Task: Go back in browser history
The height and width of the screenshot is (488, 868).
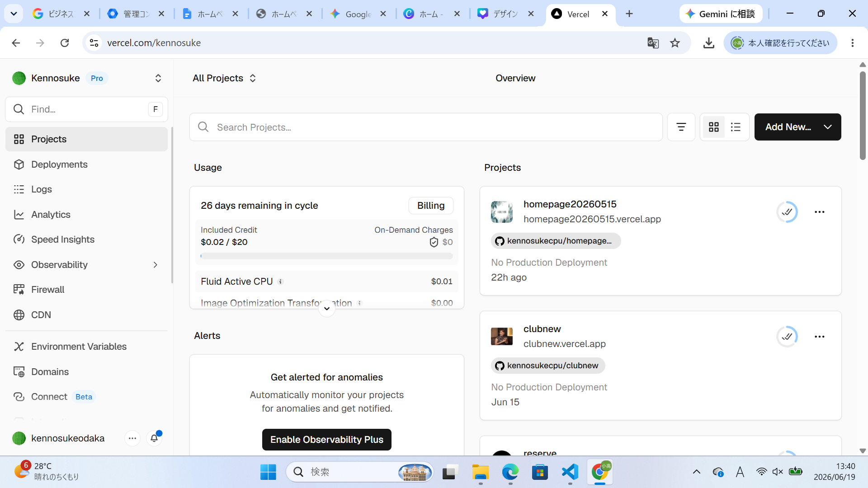Action: pyautogui.click(x=16, y=43)
